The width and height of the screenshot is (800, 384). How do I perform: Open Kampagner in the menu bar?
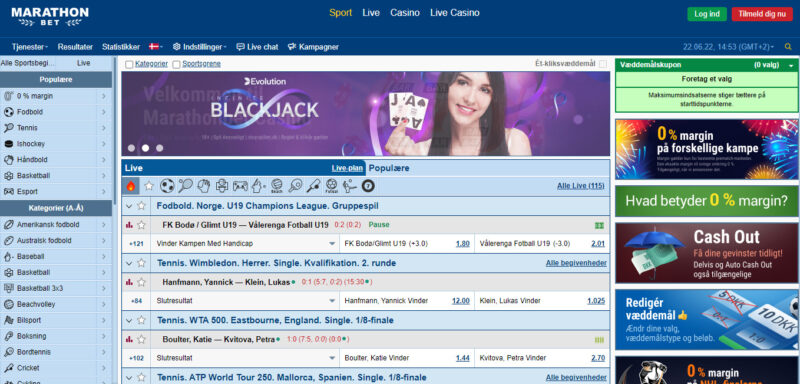point(313,47)
